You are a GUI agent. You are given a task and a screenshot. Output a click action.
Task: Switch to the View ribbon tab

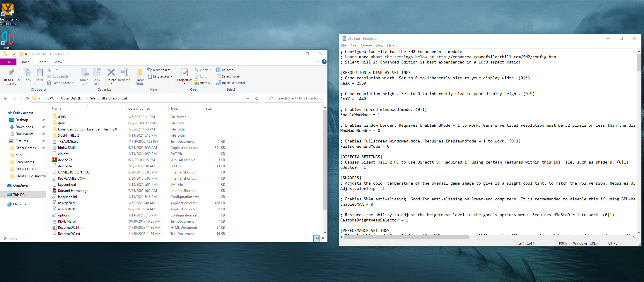point(58,62)
